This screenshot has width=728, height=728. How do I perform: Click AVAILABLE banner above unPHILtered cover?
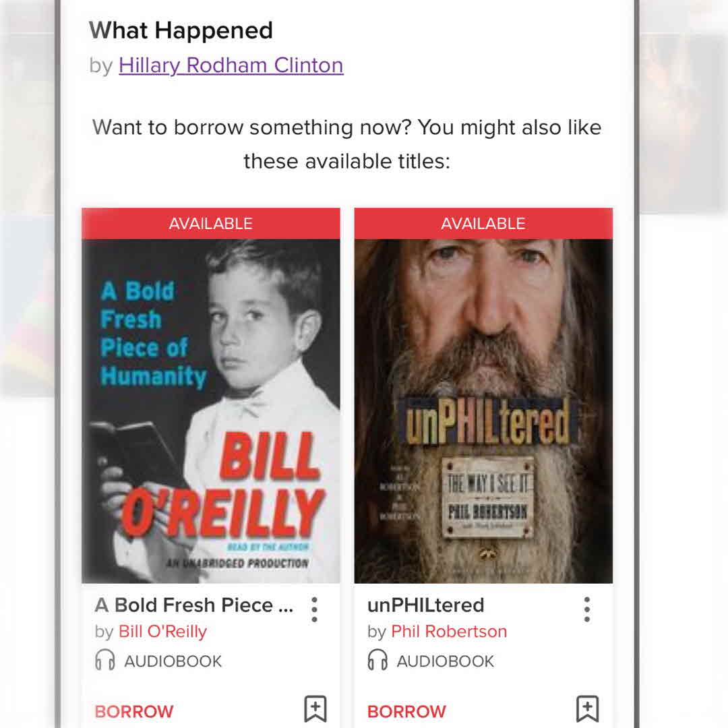point(483,224)
